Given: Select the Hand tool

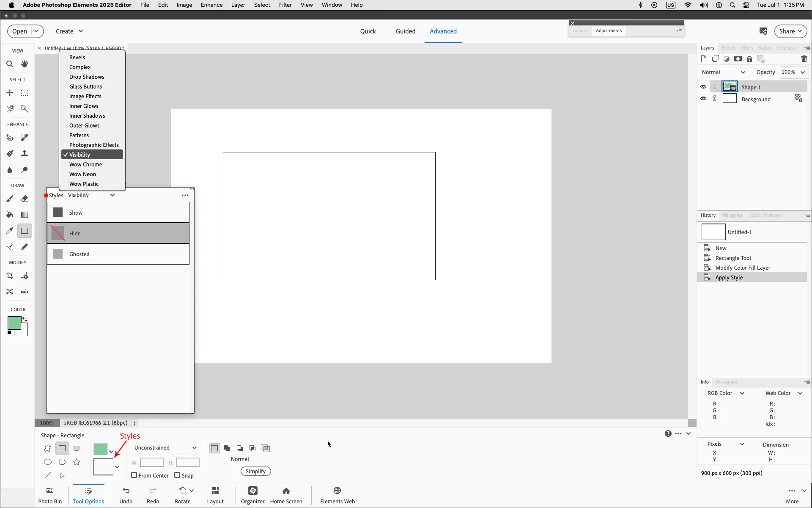Looking at the screenshot, I should pos(25,64).
